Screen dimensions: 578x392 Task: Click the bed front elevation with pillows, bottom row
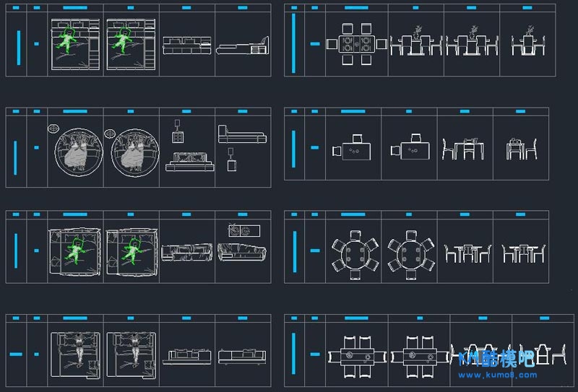coord(186,355)
